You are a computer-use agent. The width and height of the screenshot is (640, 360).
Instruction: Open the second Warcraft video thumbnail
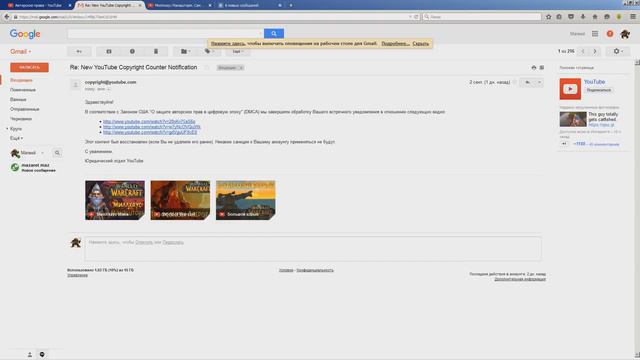(x=180, y=200)
